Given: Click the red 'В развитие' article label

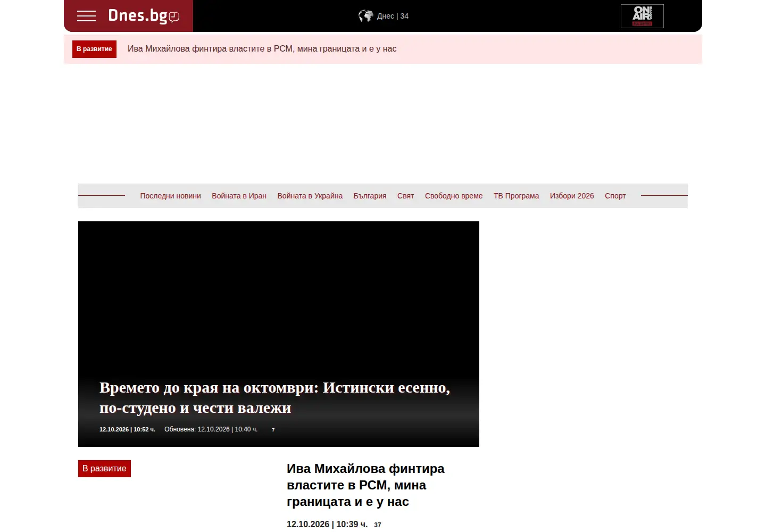Looking at the screenshot, I should [104, 469].
